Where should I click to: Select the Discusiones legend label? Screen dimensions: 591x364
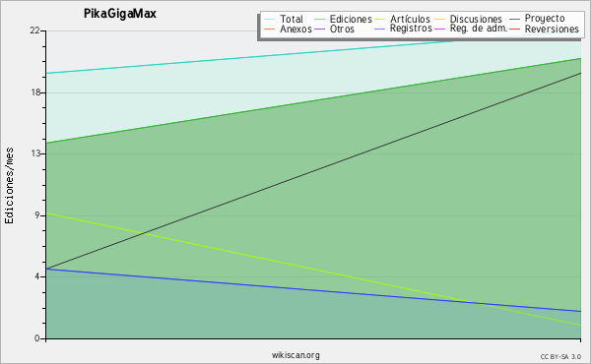pyautogui.click(x=476, y=19)
